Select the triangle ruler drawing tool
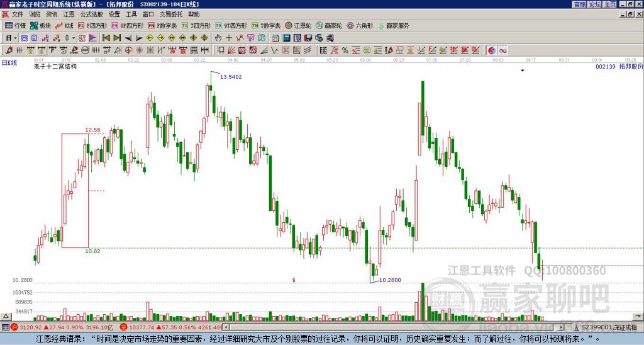The image size is (644, 345). coord(118,50)
